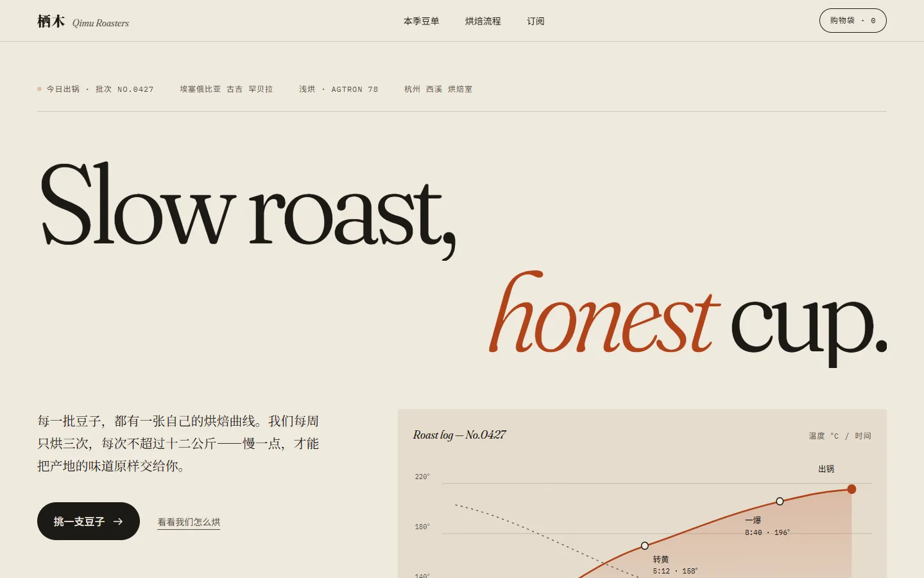Viewport: 924px width, 578px height.
Task: Click the 220° axis label
Action: click(422, 477)
